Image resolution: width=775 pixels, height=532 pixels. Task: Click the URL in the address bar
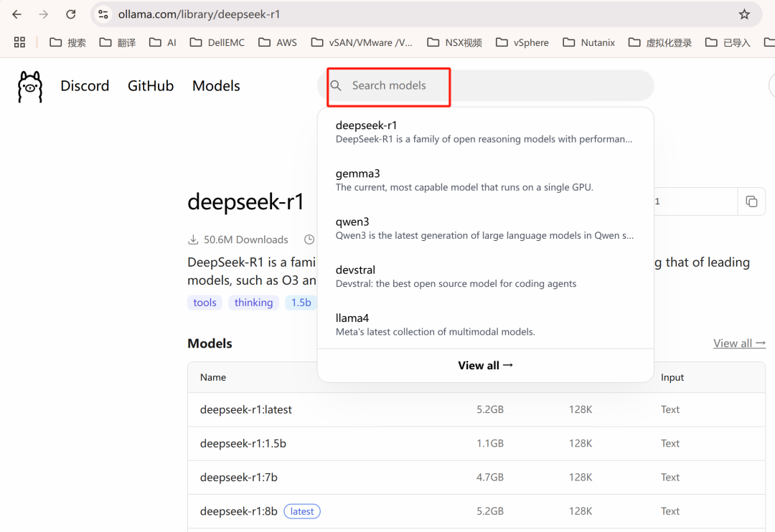199,14
